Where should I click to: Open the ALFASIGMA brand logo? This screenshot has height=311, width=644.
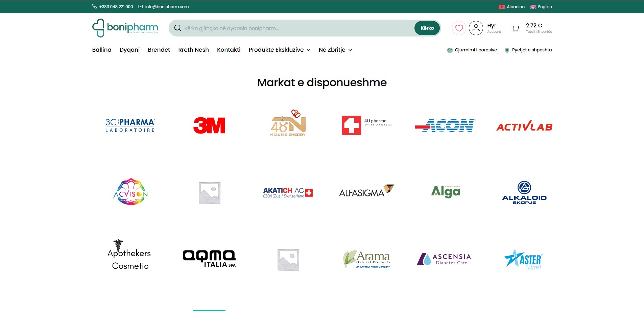click(x=367, y=191)
